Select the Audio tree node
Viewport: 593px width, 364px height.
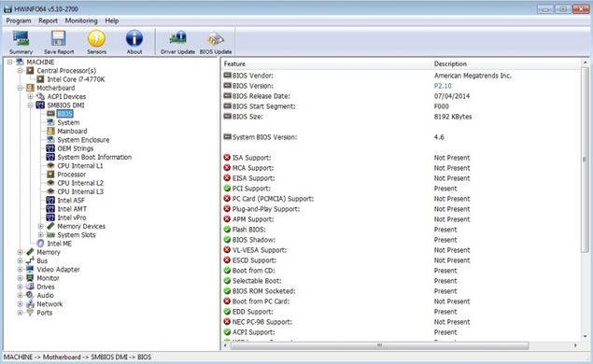pyautogui.click(x=45, y=296)
